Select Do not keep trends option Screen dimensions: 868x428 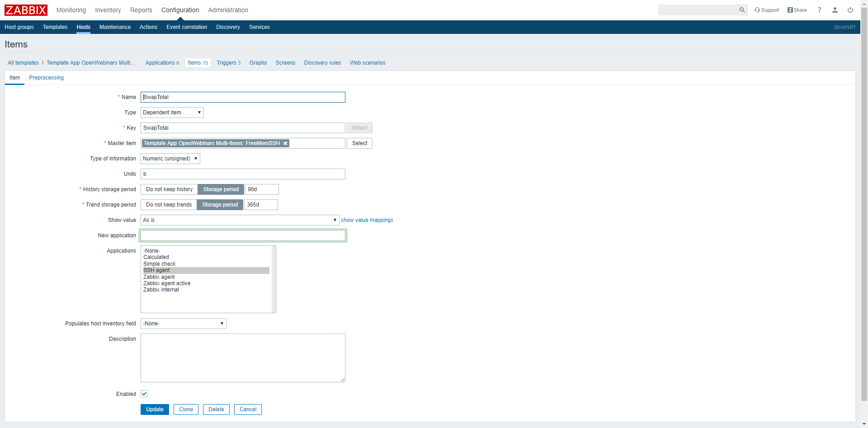[x=169, y=205]
